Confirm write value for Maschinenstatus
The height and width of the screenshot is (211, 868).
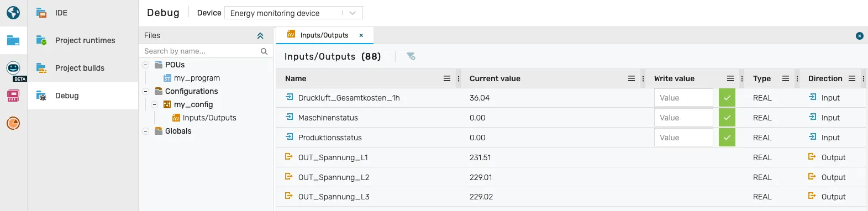(727, 118)
